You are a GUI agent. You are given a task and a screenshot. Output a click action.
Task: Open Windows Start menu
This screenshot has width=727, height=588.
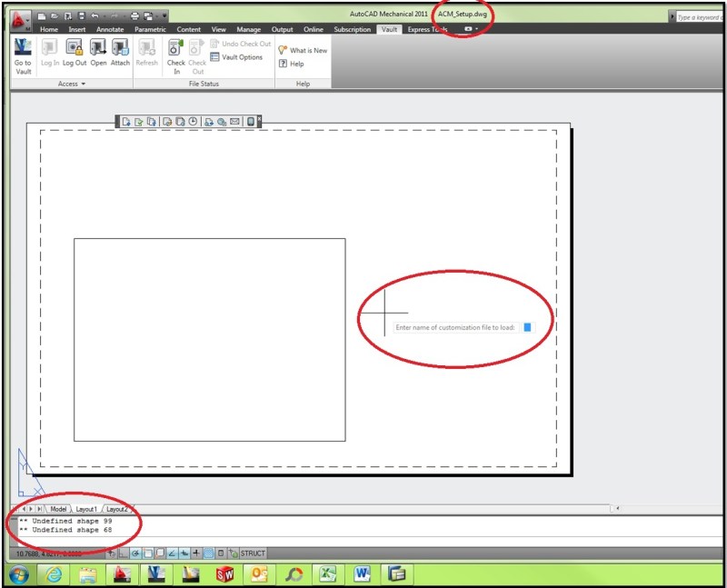tap(19, 575)
